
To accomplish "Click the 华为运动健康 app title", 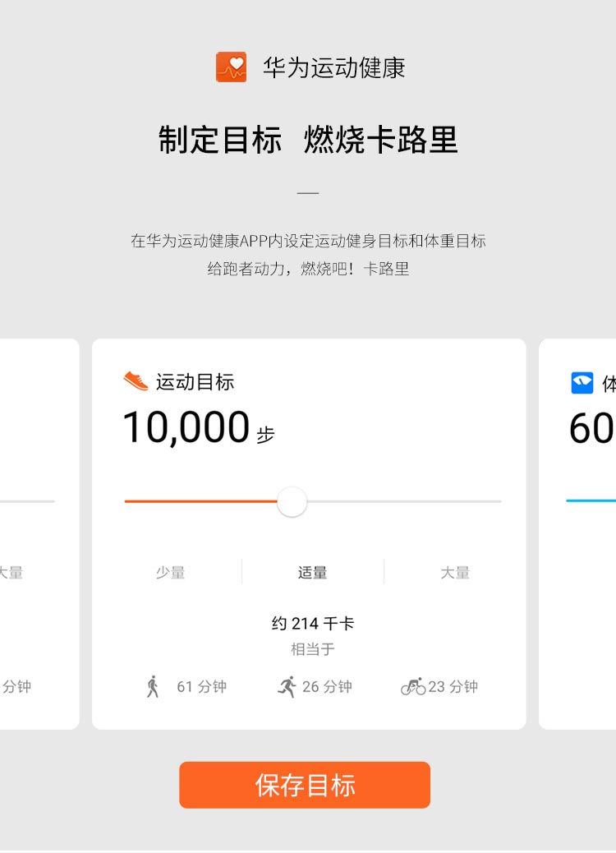I will pos(333,67).
